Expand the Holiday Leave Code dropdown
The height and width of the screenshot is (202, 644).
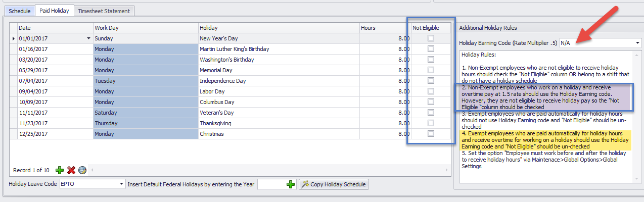pyautogui.click(x=121, y=184)
